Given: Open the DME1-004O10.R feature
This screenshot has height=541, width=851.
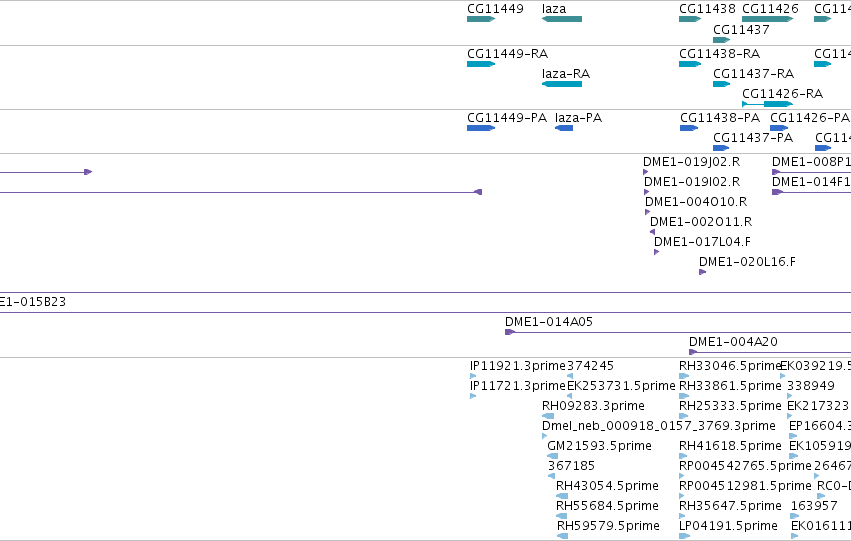Looking at the screenshot, I should tap(647, 212).
